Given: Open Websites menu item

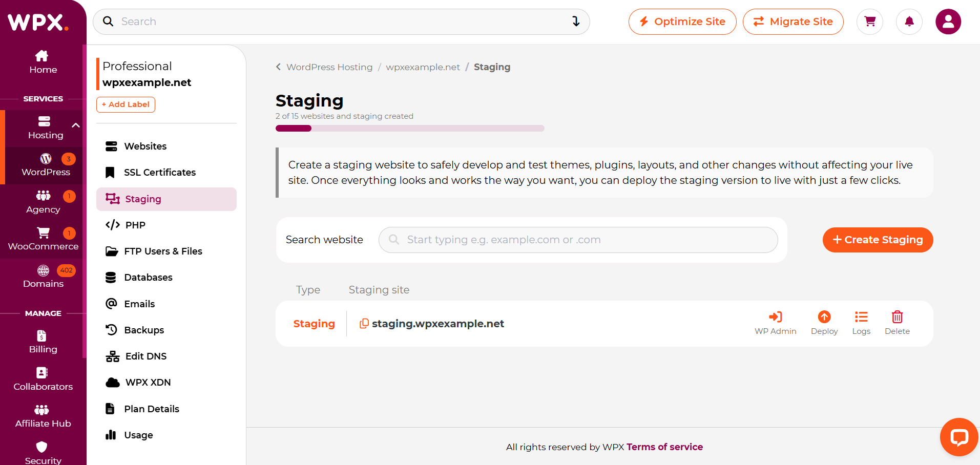Looking at the screenshot, I should click(x=166, y=146).
